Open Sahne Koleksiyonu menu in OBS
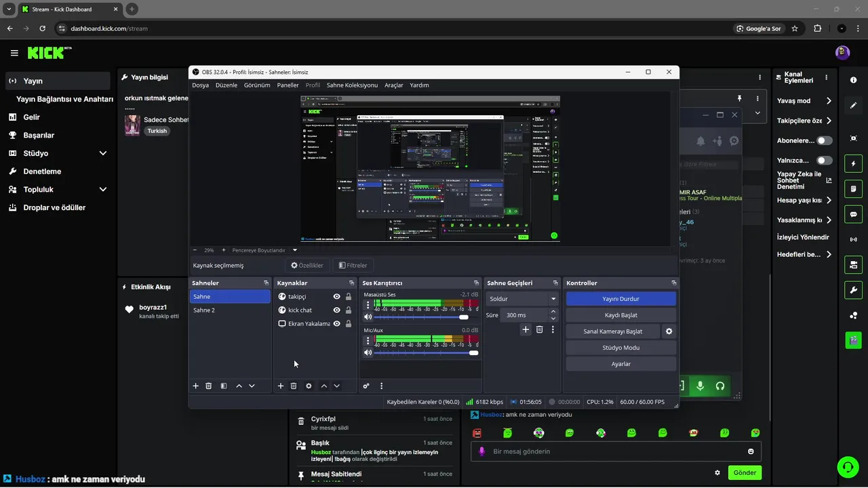The image size is (868, 488). point(352,85)
